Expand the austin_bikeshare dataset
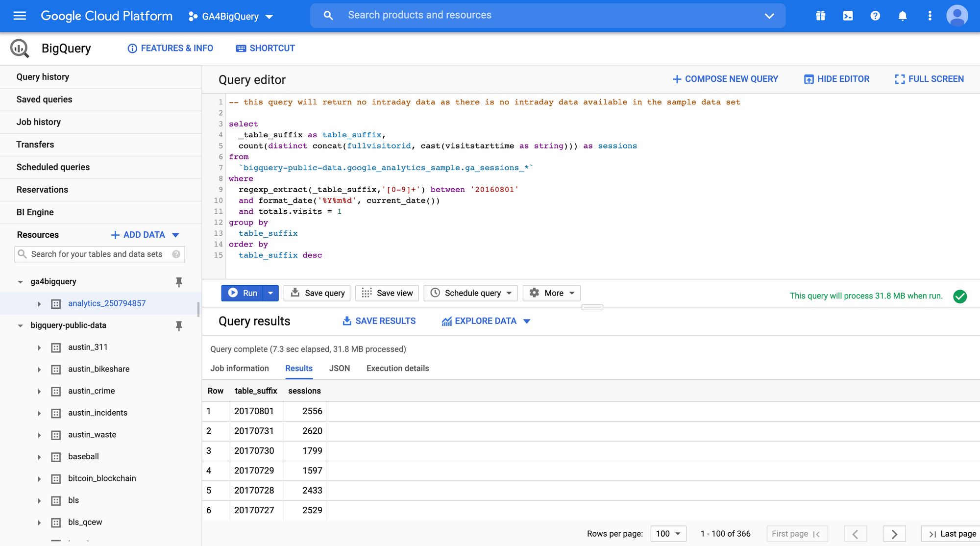This screenshot has height=546, width=980. [39, 370]
